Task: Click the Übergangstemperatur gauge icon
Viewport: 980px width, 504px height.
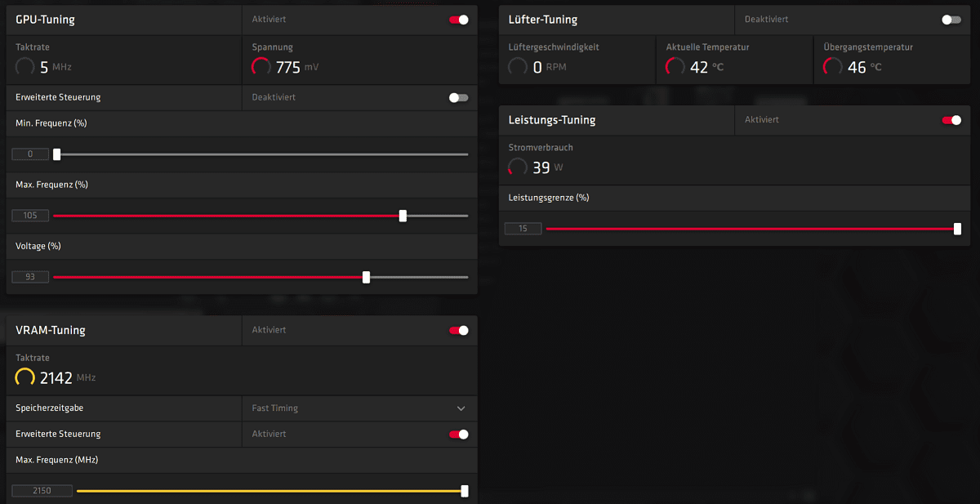Action: pyautogui.click(x=833, y=66)
